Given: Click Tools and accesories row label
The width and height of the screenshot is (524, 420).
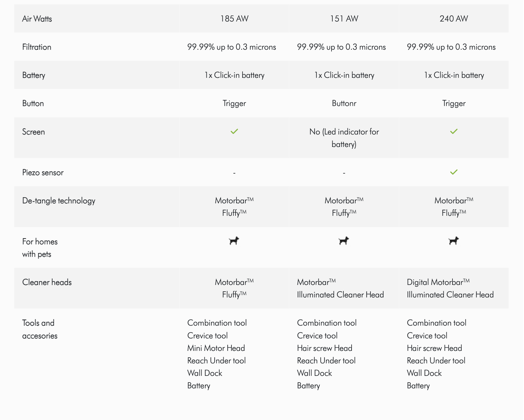Looking at the screenshot, I should [x=40, y=329].
